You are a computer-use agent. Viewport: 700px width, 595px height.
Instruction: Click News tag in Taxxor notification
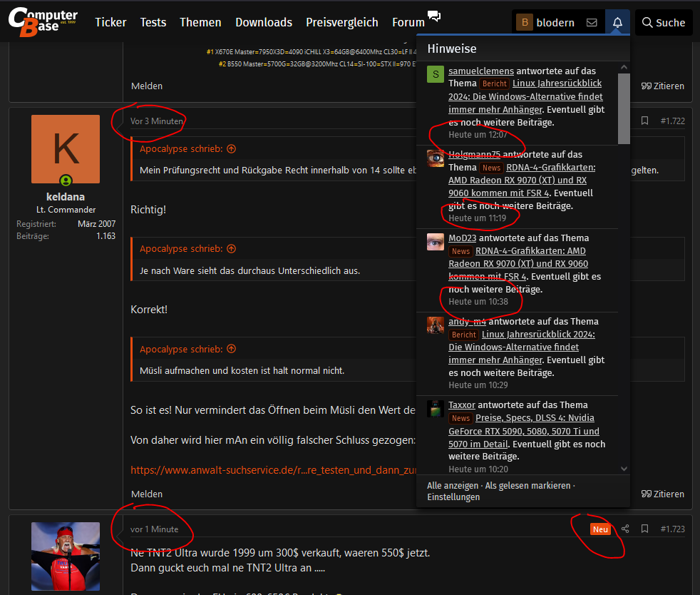tap(460, 418)
